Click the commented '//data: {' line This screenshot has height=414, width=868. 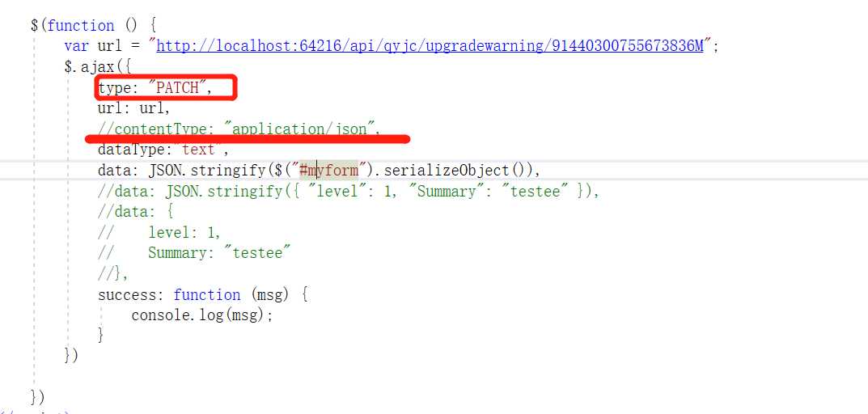pyautogui.click(x=136, y=212)
